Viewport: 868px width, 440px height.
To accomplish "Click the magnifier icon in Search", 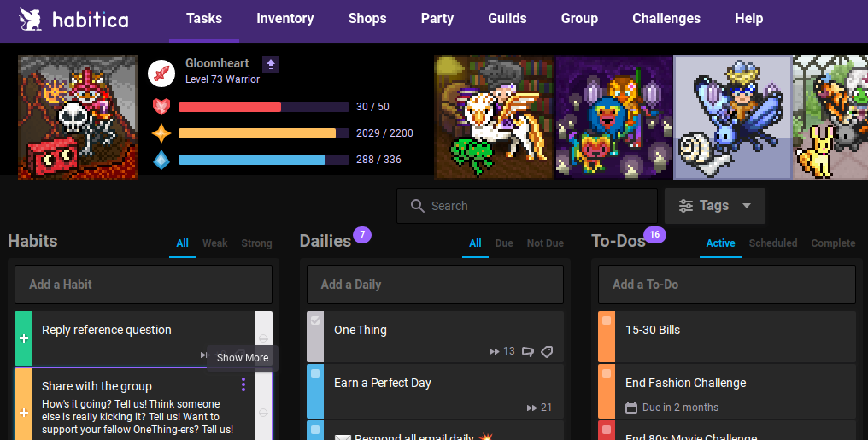I will point(418,206).
